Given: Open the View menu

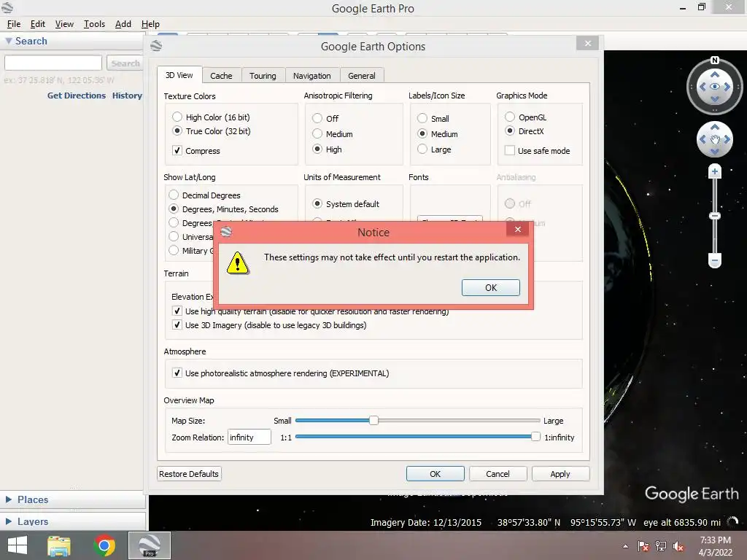Looking at the screenshot, I should [64, 24].
